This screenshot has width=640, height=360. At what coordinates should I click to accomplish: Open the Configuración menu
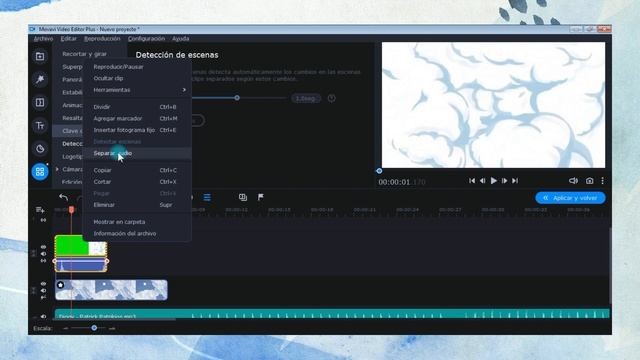tap(146, 39)
